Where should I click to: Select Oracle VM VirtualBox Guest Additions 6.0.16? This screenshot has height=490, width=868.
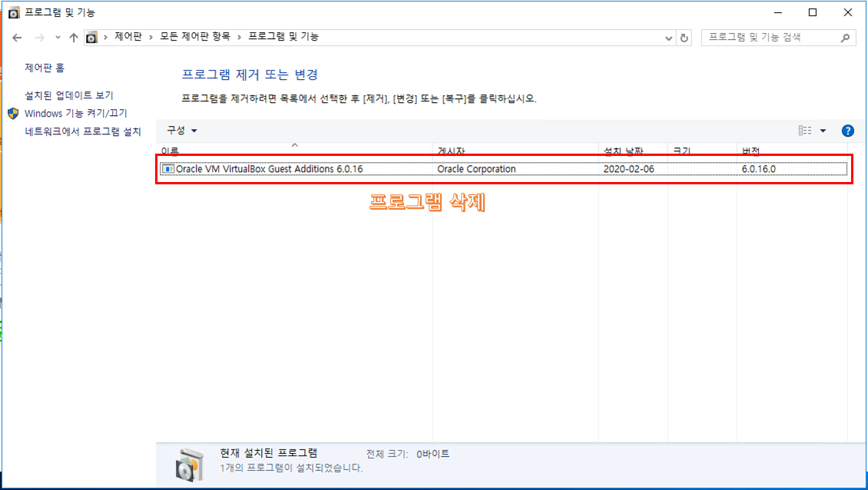click(503, 169)
